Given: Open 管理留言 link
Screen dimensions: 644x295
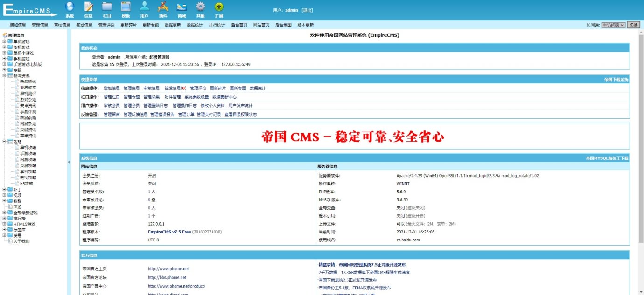Looking at the screenshot, I should (112, 114).
